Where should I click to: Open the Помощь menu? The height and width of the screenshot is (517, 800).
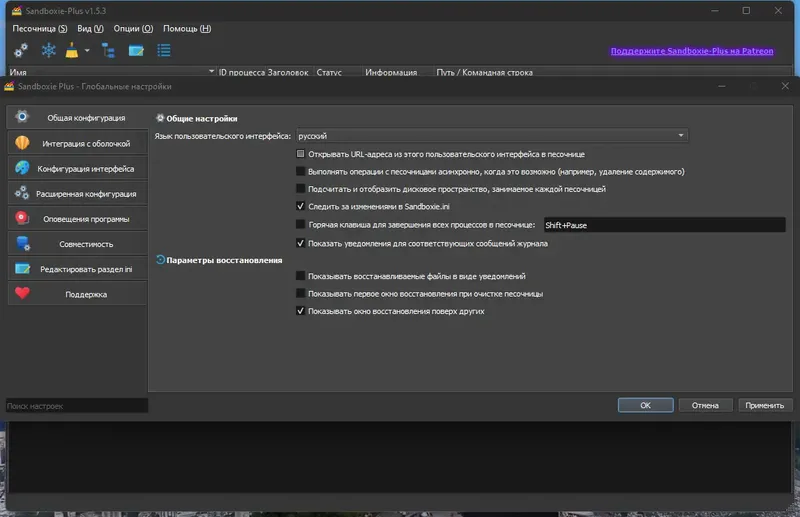pos(187,29)
